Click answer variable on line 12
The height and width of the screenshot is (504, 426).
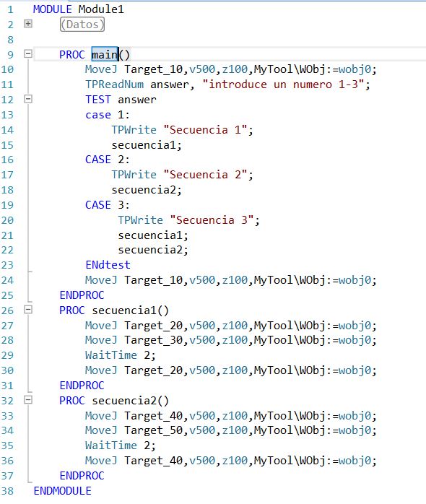[x=137, y=100]
